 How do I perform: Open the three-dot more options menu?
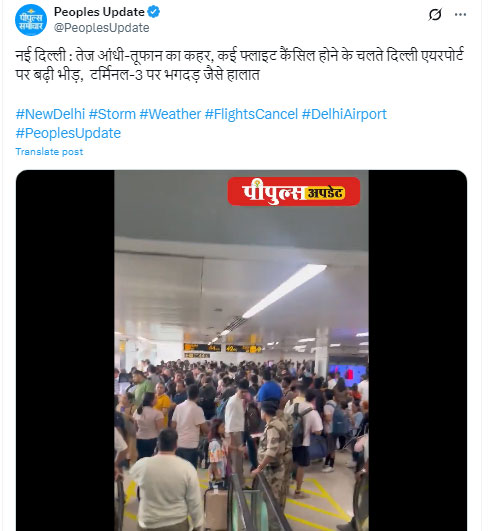(460, 15)
